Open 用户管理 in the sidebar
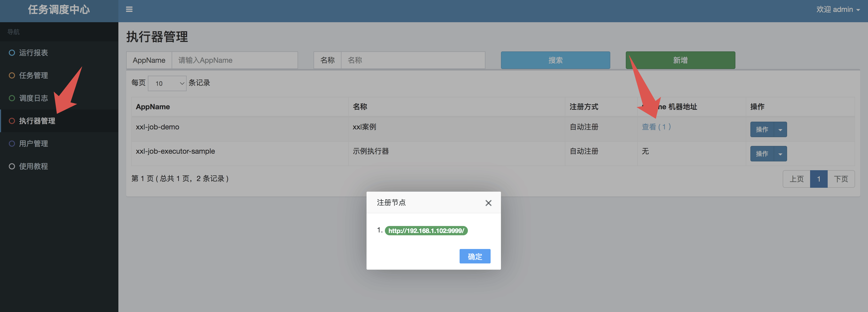The height and width of the screenshot is (312, 868). pyautogui.click(x=33, y=144)
